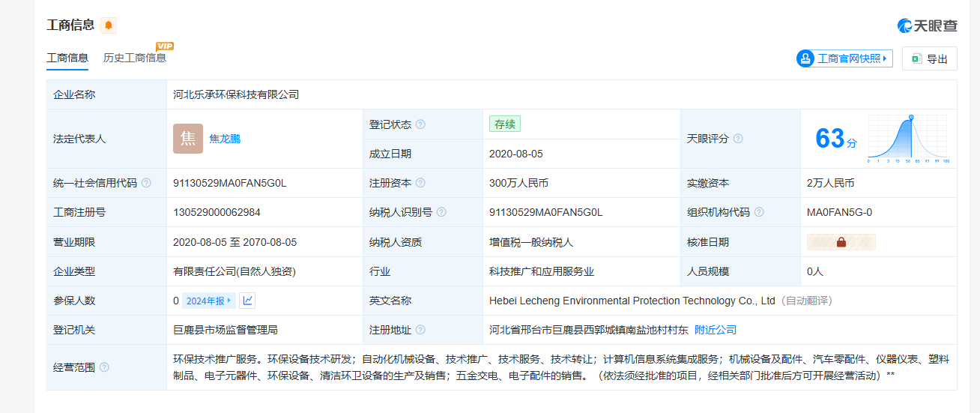Click the 63分 score value
980x413 pixels.
pyautogui.click(x=835, y=139)
